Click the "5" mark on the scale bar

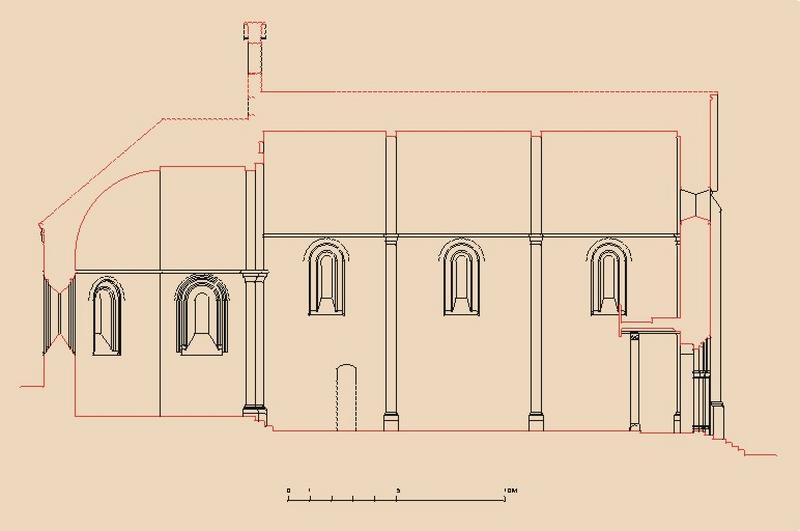pos(399,490)
